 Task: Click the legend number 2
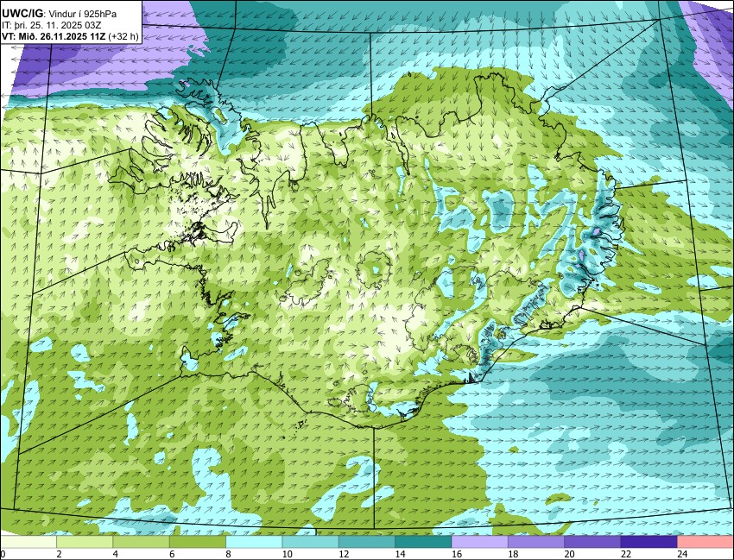[x=59, y=554]
